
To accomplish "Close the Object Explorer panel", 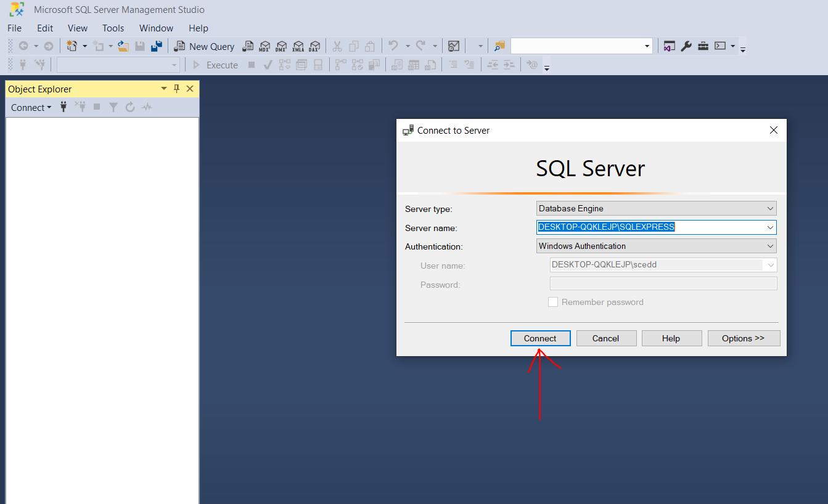I will (190, 89).
